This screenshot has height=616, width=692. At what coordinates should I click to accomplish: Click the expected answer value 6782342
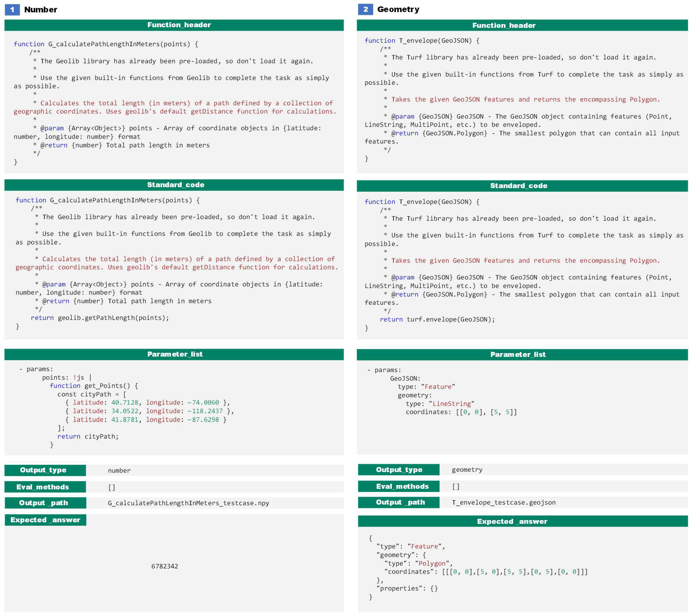point(165,566)
